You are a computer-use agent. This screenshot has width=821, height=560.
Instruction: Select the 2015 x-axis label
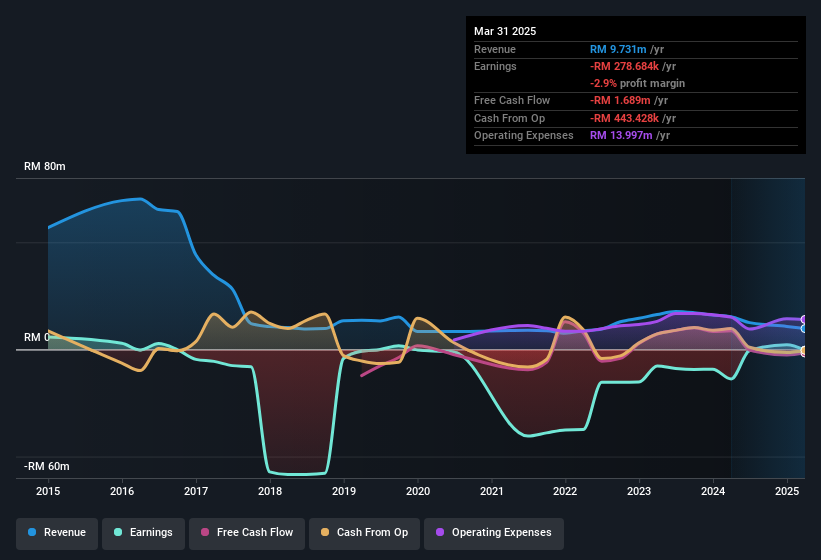(x=48, y=491)
